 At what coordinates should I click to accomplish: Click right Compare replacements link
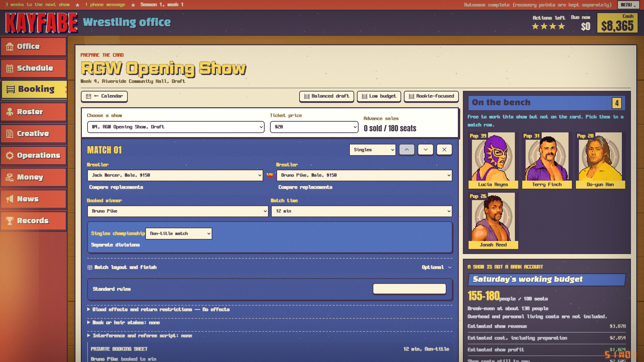coord(305,187)
